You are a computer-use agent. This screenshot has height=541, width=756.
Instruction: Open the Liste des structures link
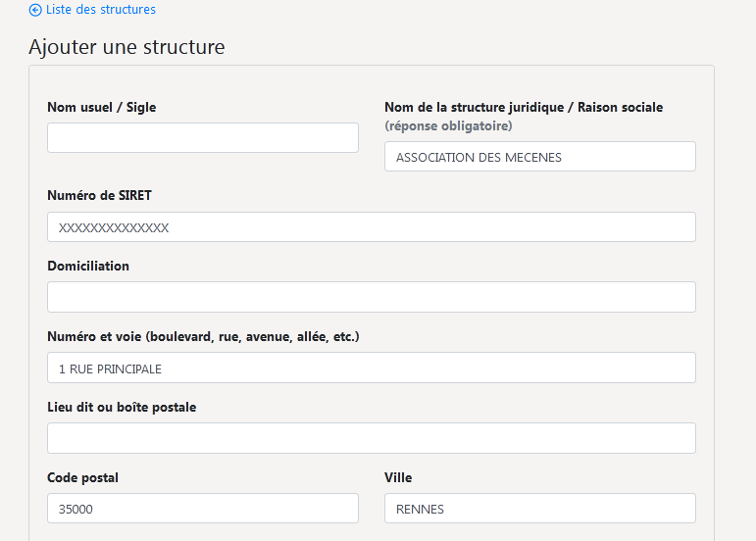pyautogui.click(x=101, y=10)
